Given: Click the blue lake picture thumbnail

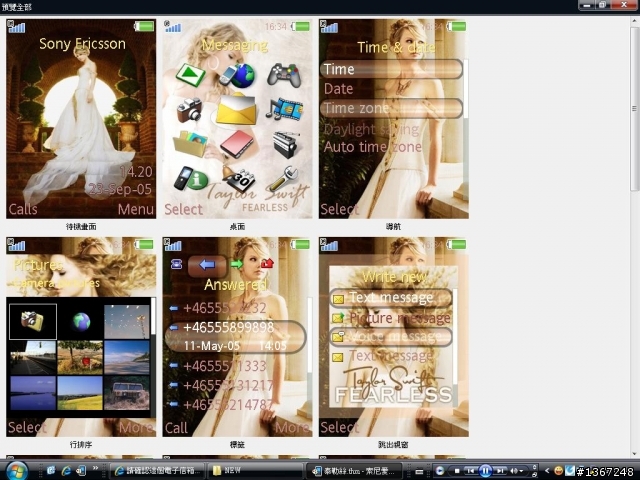Looking at the screenshot, I should (33, 393).
